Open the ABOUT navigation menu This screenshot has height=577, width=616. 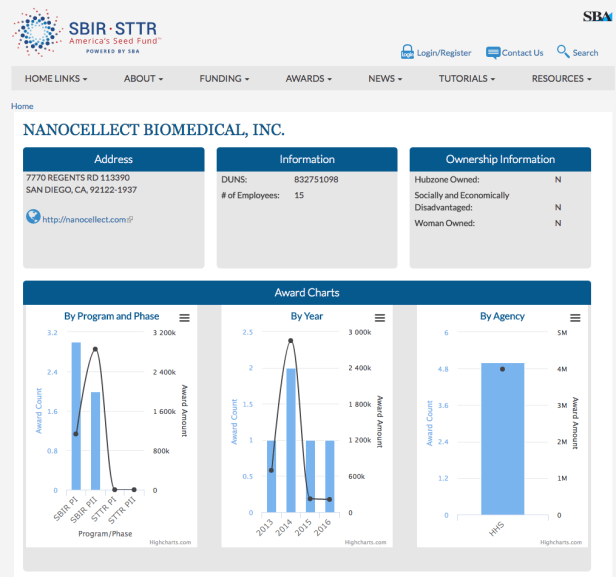(143, 78)
